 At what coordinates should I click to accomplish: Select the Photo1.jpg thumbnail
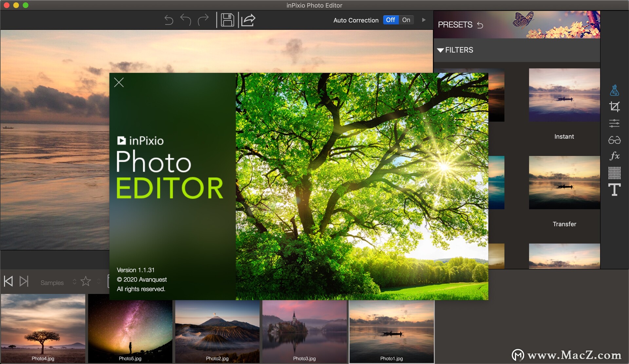391,331
